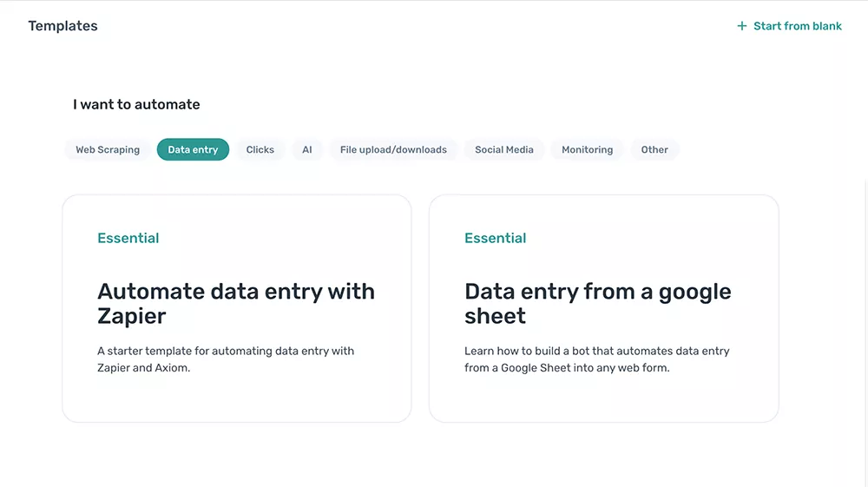Image resolution: width=868 pixels, height=487 pixels.
Task: Switch to the Social Media category
Action: click(504, 149)
